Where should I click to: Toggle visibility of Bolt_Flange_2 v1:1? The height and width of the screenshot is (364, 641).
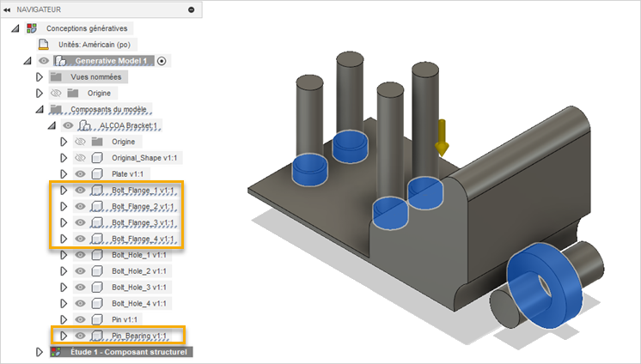[81, 206]
